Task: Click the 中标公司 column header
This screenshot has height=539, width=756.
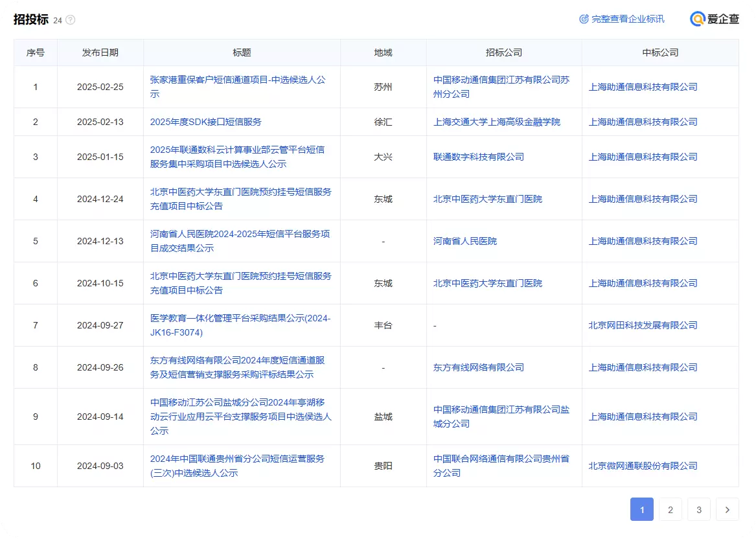Action: 660,52
